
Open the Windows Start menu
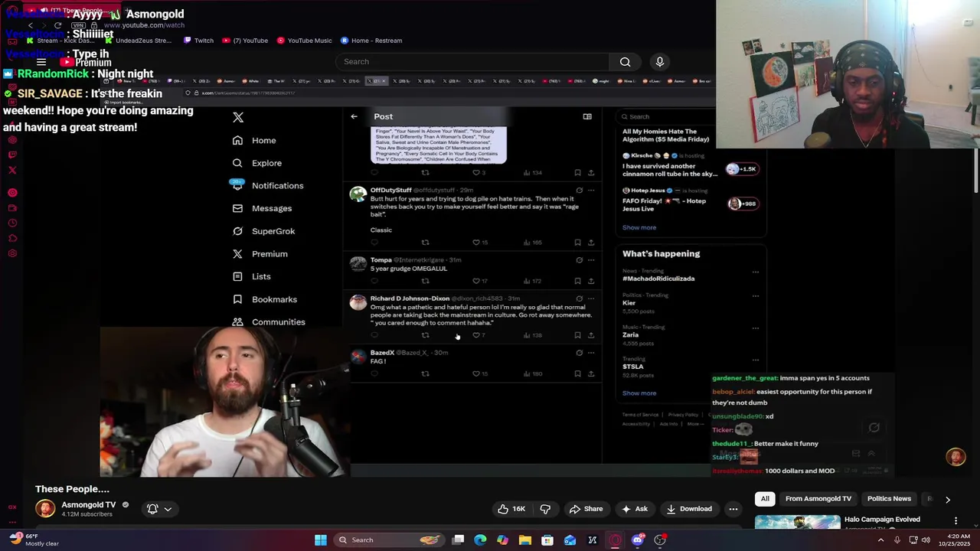[x=321, y=540]
